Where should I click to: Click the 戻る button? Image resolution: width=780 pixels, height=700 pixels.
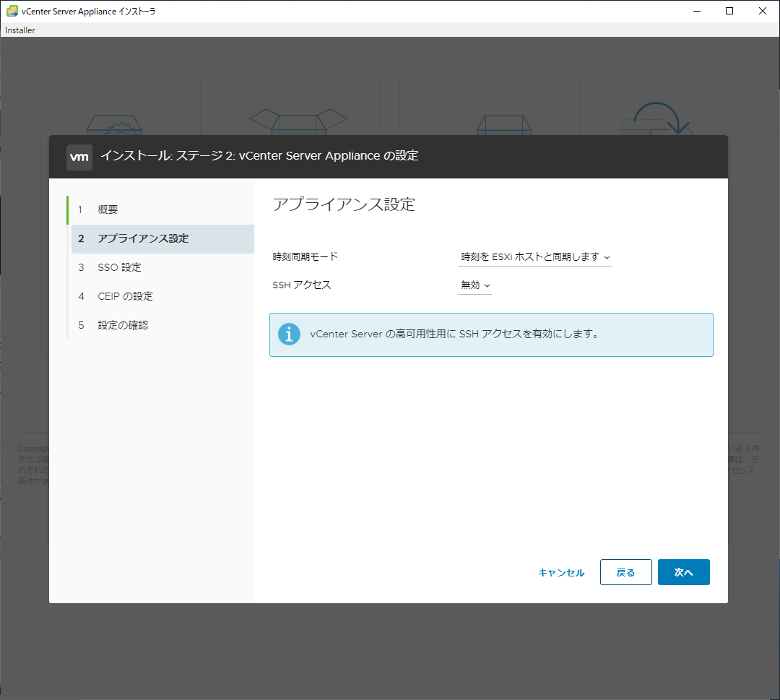point(625,572)
